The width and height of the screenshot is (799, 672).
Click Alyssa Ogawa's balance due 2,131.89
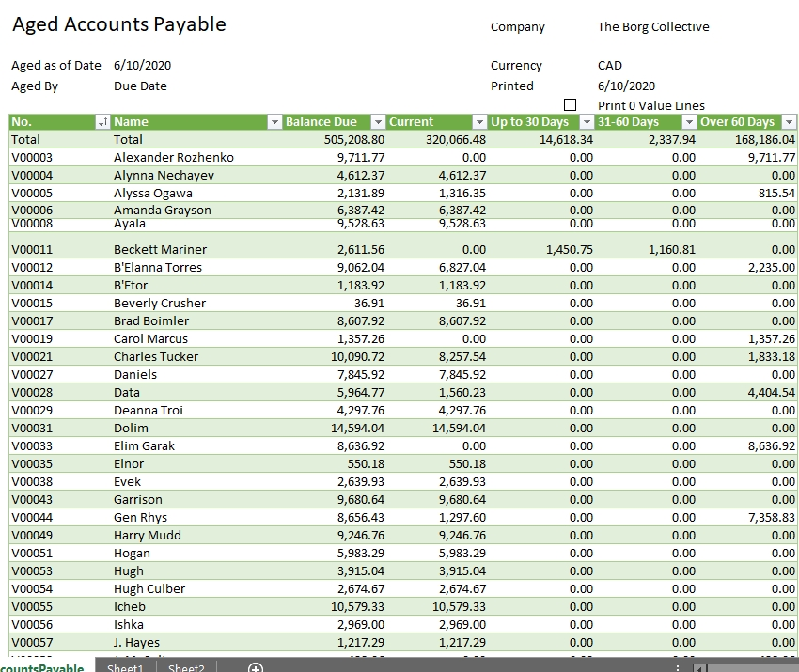361,193
